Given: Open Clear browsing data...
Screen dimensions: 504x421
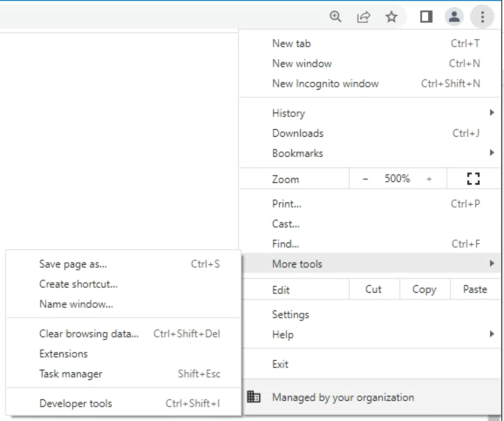Looking at the screenshot, I should [124, 334].
